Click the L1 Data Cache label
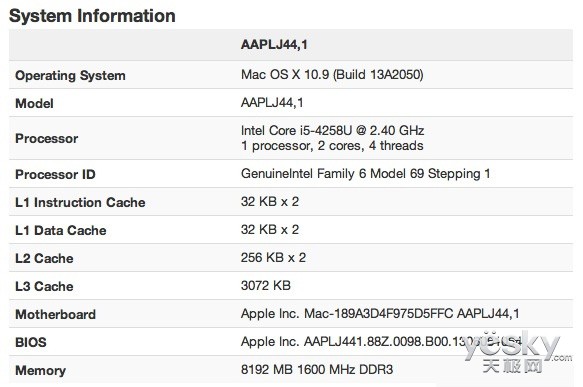The image size is (583, 387). 61,230
